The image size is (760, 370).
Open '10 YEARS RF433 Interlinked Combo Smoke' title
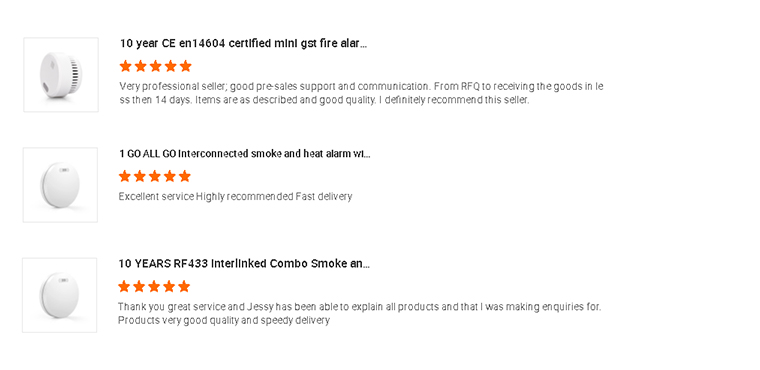pos(244,264)
